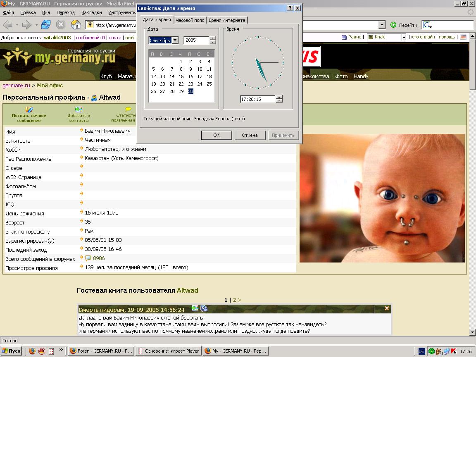This screenshot has height=463, width=476.
Task: Increase the year 2005 with the up arrow
Action: click(x=213, y=38)
